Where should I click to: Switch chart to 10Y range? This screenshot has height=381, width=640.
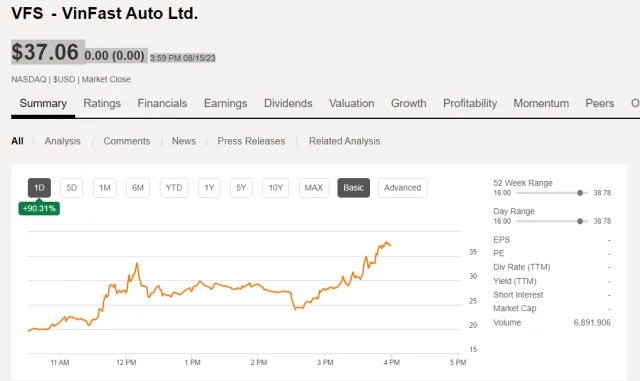pos(276,188)
